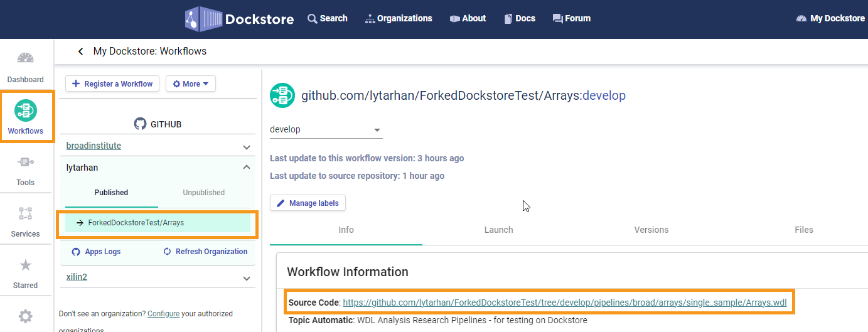Image resolution: width=868 pixels, height=332 pixels.
Task: Click the xilin2 organization link
Action: click(x=77, y=277)
